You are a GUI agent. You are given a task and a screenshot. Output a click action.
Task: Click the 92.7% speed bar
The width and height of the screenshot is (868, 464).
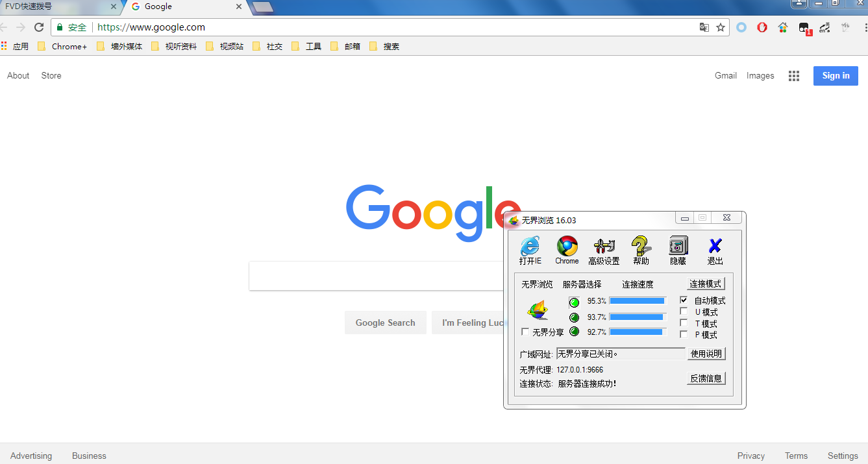click(638, 332)
